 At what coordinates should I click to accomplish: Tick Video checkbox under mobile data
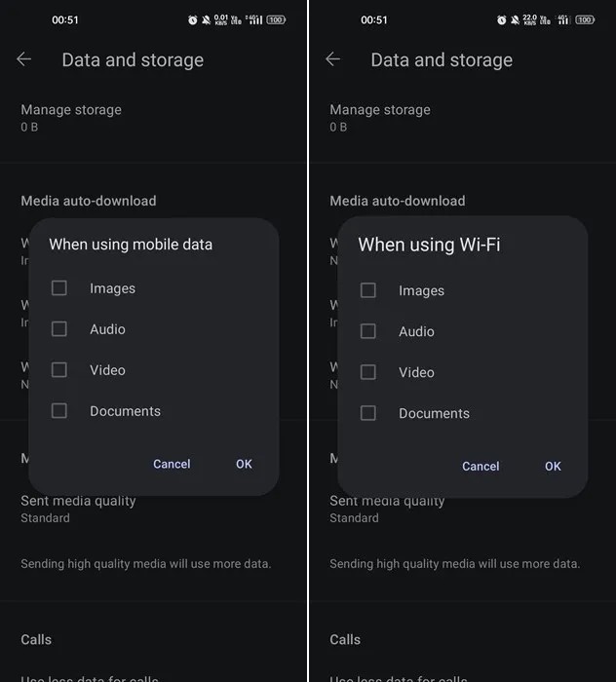[x=59, y=370]
